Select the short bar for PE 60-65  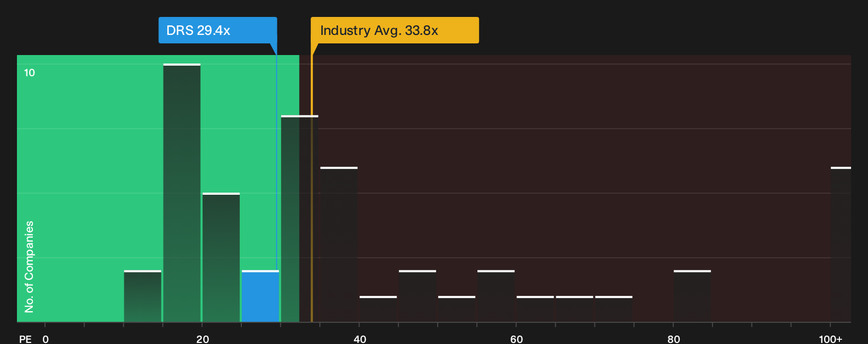535,309
